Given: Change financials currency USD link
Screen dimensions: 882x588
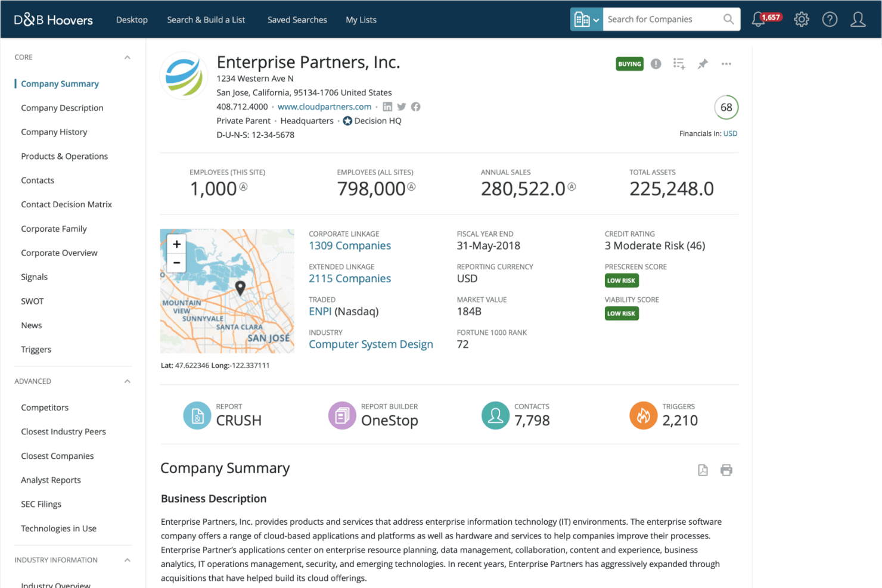Looking at the screenshot, I should (730, 133).
